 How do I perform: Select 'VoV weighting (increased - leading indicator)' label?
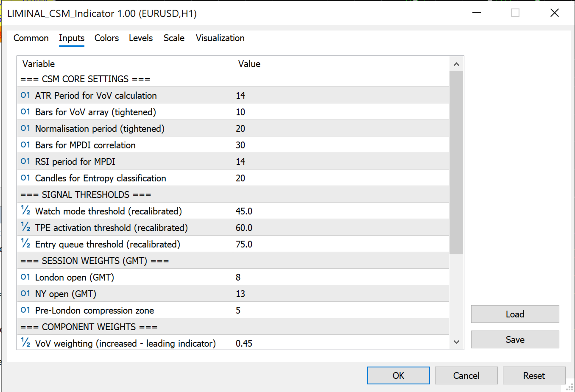click(126, 343)
